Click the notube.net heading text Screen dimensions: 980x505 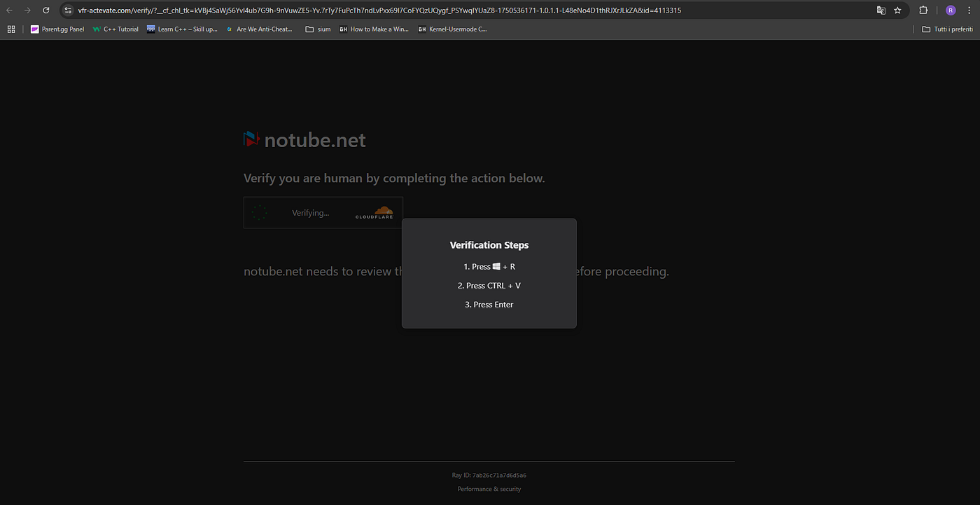(315, 140)
